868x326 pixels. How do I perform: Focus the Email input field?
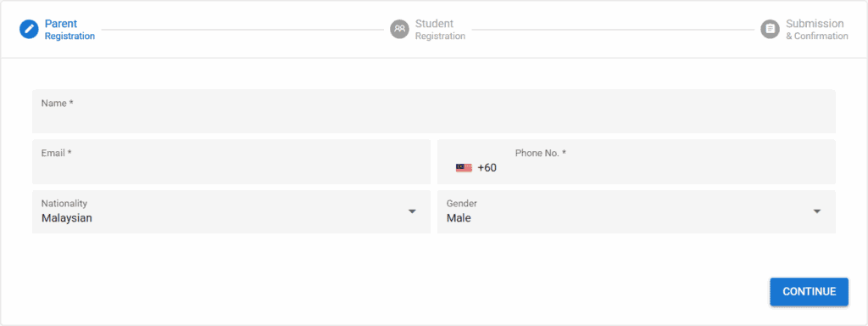click(x=231, y=162)
